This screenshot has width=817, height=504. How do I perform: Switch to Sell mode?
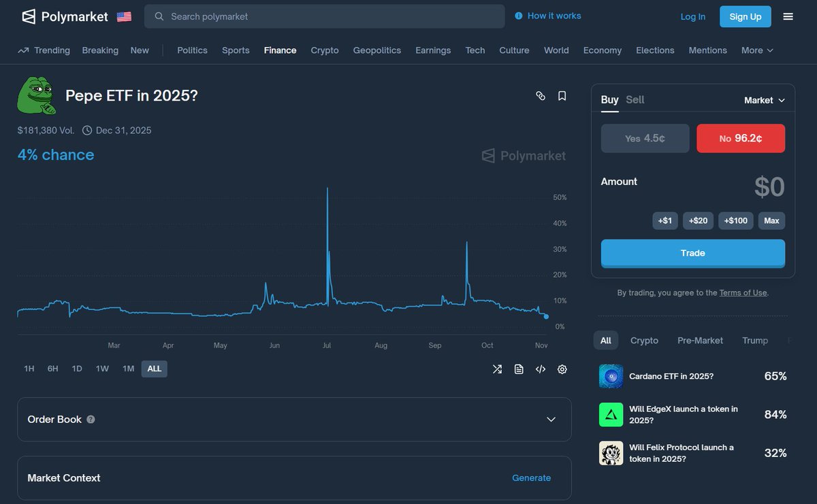pyautogui.click(x=635, y=100)
